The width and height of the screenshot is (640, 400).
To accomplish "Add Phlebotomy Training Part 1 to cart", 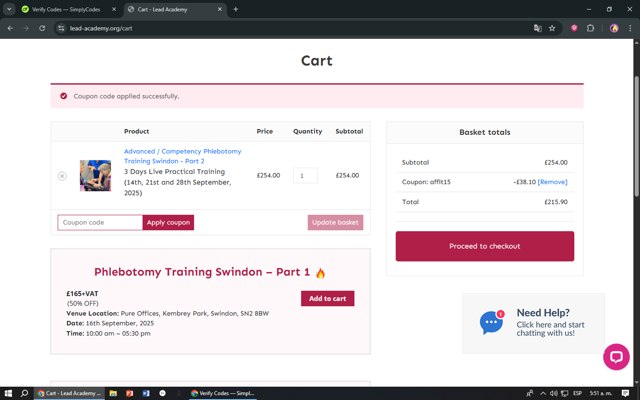I will point(327,298).
